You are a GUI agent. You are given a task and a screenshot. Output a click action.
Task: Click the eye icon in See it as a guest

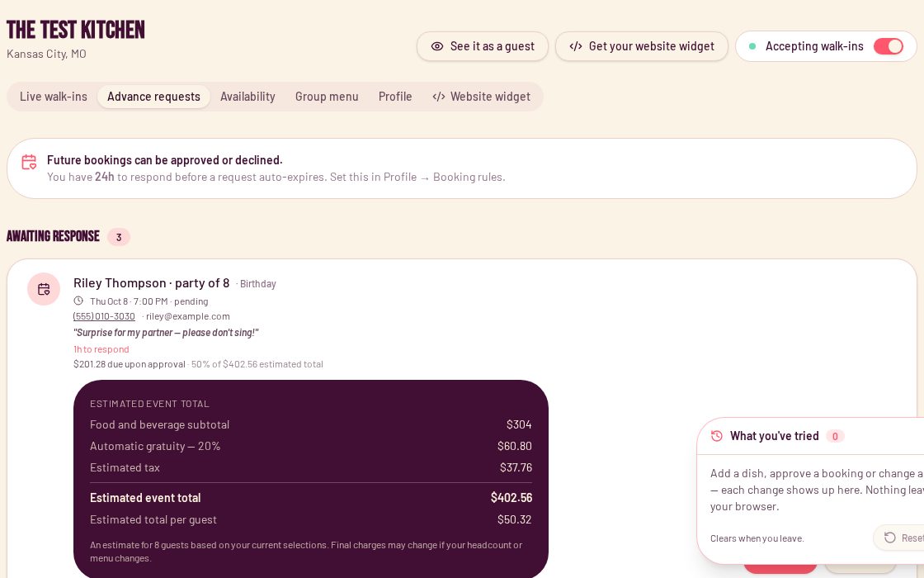click(x=436, y=46)
